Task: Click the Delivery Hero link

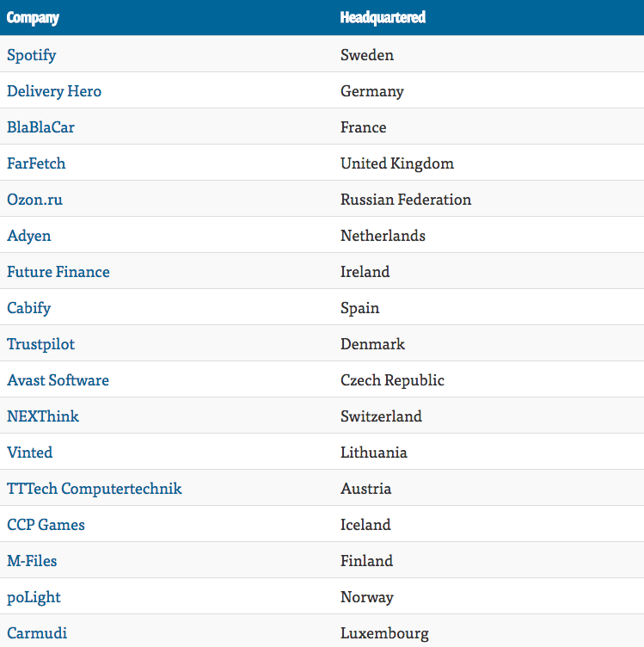Action: 54,91
